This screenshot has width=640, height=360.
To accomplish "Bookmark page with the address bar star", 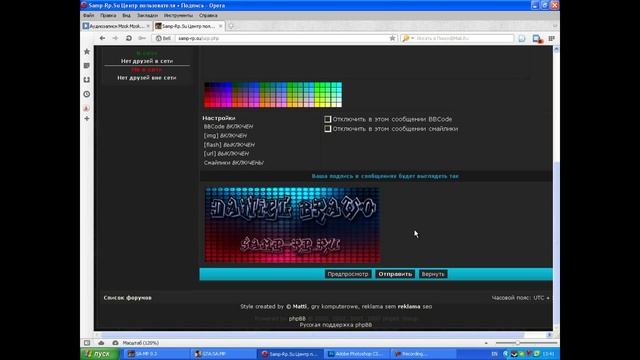I will point(392,38).
